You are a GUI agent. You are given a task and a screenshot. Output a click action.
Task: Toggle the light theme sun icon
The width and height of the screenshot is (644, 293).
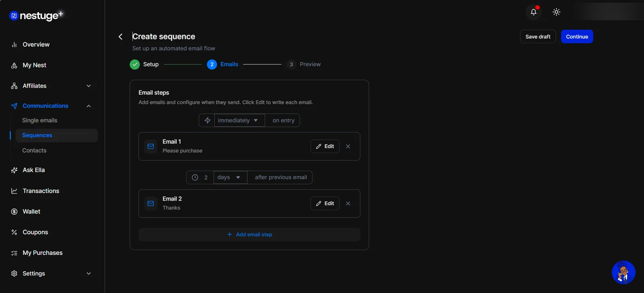[556, 12]
